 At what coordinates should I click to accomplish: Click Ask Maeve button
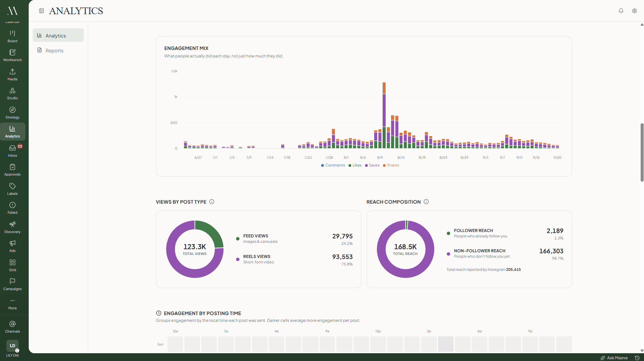[614, 358]
